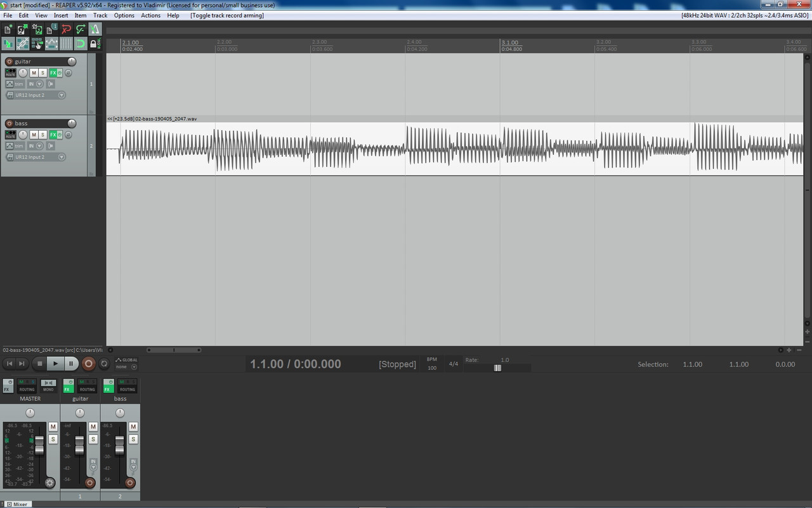Screen dimensions: 812x508
Task: Toggle grid lines toolbar icon
Action: 66,44
